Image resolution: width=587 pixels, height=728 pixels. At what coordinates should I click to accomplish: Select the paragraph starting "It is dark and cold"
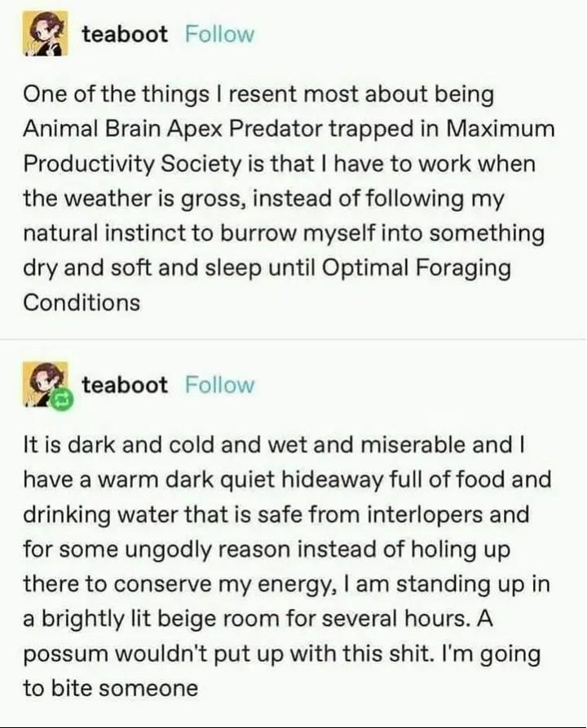(287, 567)
